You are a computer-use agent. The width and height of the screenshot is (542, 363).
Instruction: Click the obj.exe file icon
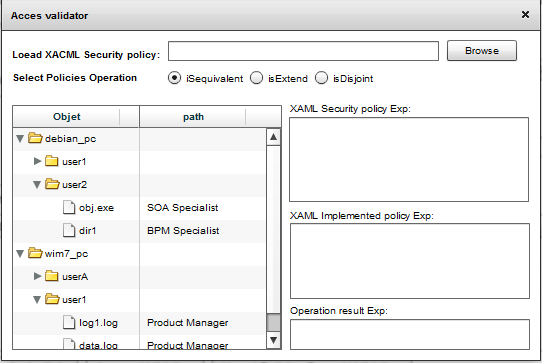point(69,207)
